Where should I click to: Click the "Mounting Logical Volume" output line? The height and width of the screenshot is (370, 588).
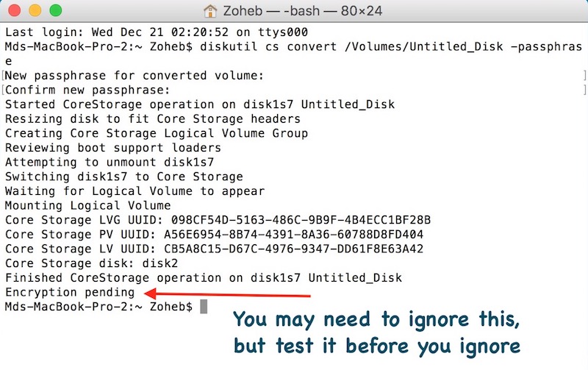87,205
